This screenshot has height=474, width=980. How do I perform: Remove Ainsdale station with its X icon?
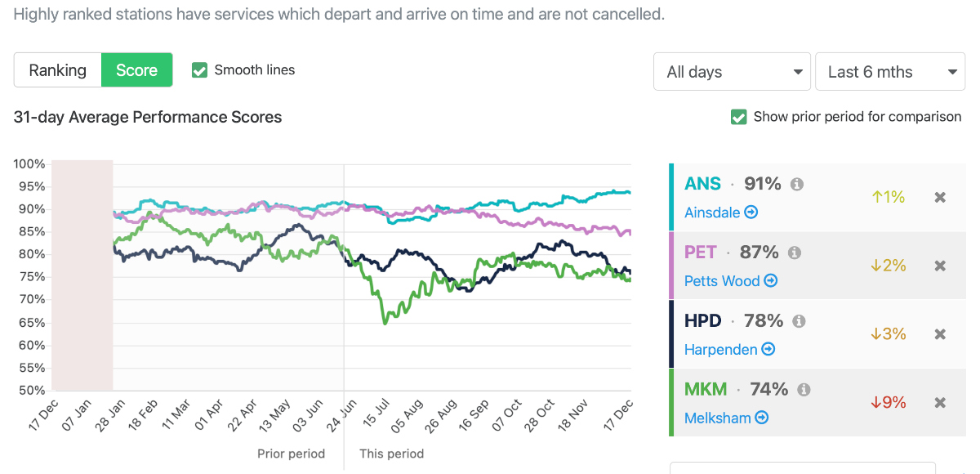940,197
